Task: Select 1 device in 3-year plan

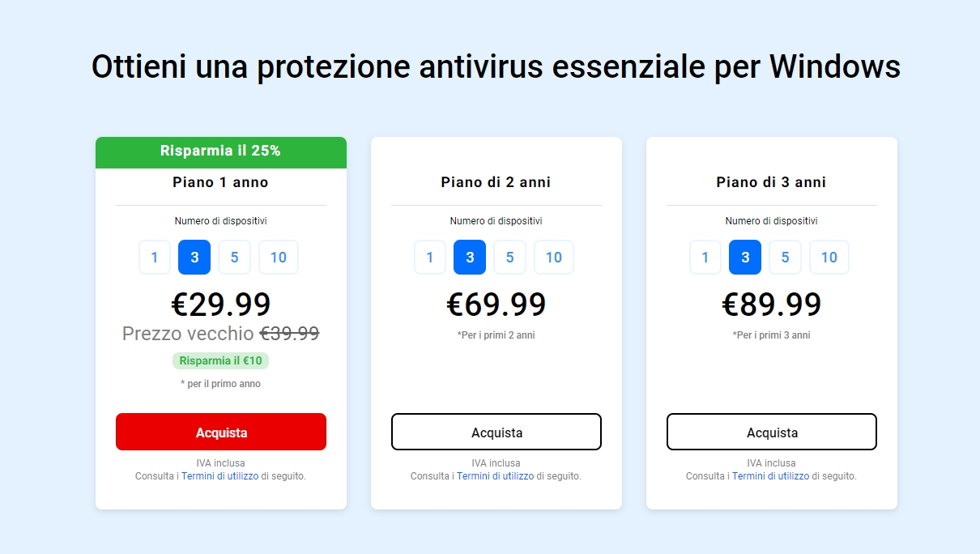Action: pos(705,258)
